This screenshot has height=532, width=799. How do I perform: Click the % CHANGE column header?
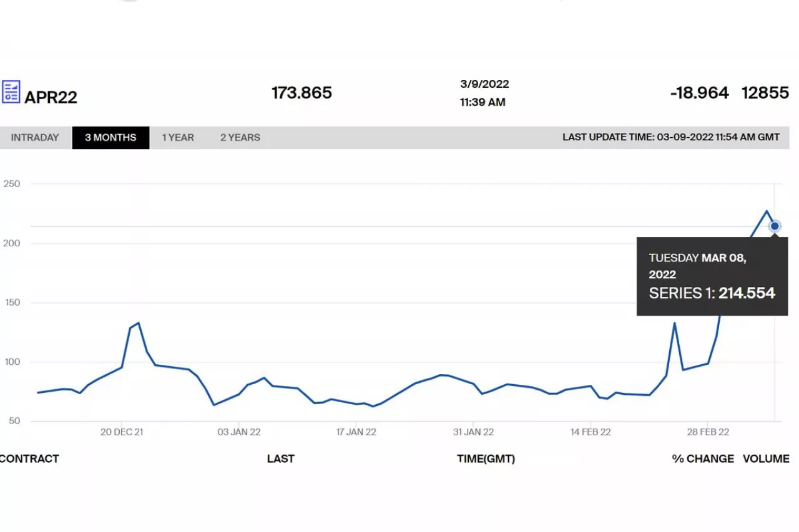point(703,458)
